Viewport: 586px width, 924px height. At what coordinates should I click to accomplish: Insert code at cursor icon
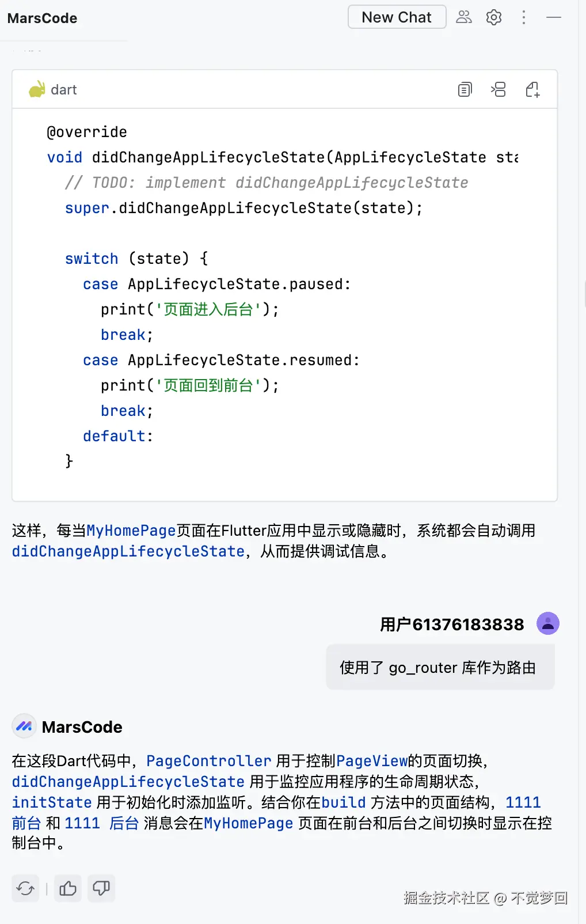coord(498,89)
